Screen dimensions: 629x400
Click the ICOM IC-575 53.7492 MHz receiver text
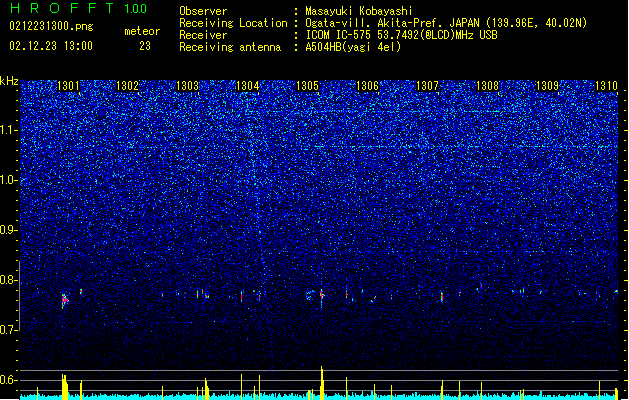tap(401, 35)
